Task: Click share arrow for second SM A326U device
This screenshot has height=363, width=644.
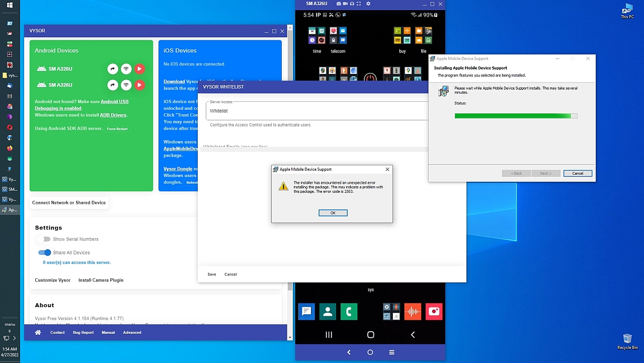Action: [x=113, y=85]
